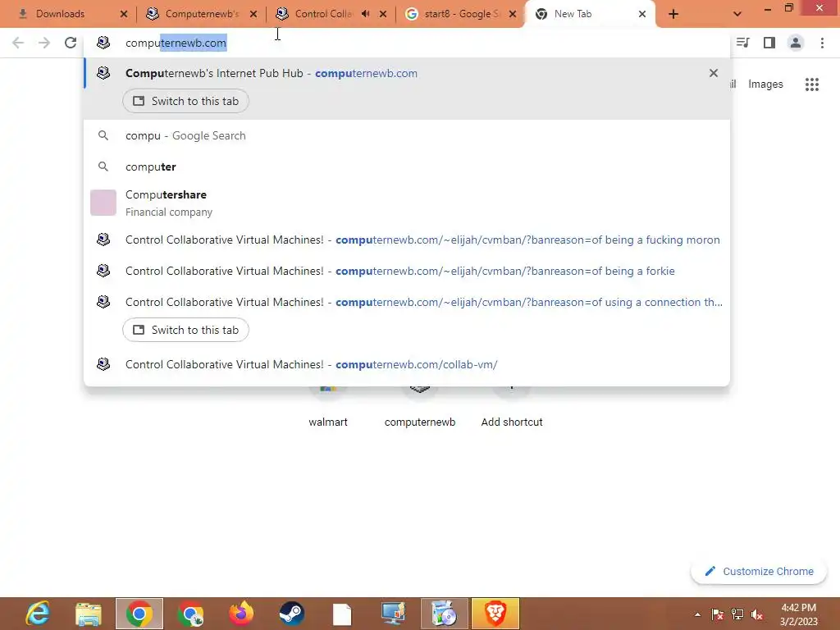Launch Internet Explorer from the taskbar
This screenshot has width=840, height=630.
pyautogui.click(x=38, y=614)
